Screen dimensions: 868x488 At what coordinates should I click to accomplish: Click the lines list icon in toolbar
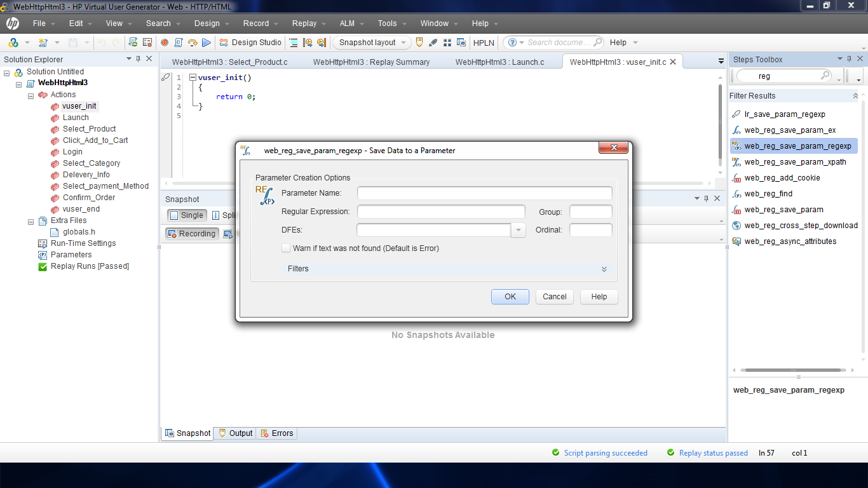(x=294, y=43)
